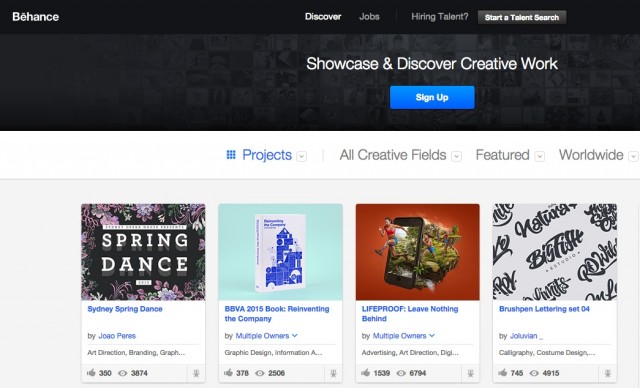Expand the Projects dropdown arrow
This screenshot has width=640, height=388.
click(302, 156)
